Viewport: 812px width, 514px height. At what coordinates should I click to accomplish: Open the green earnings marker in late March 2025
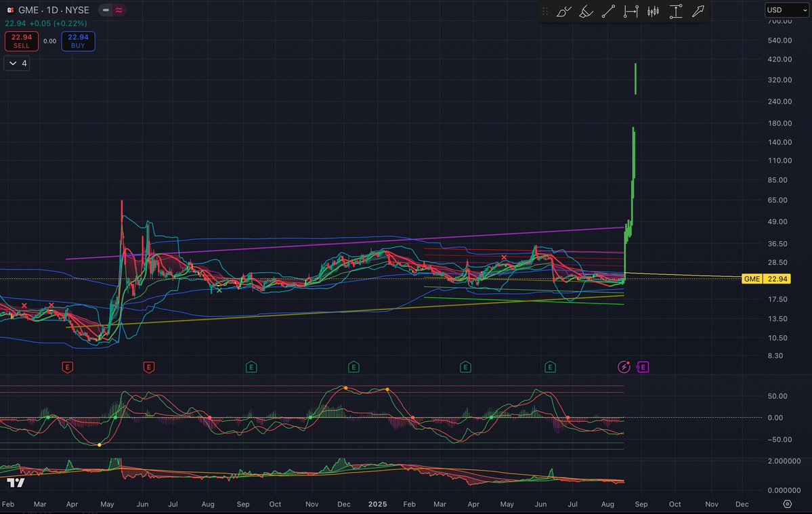(465, 367)
